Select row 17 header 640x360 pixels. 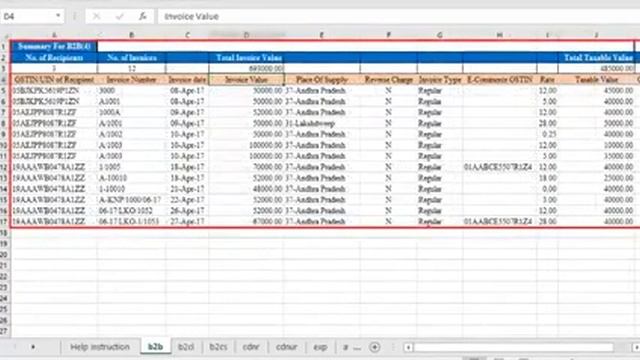point(4,222)
